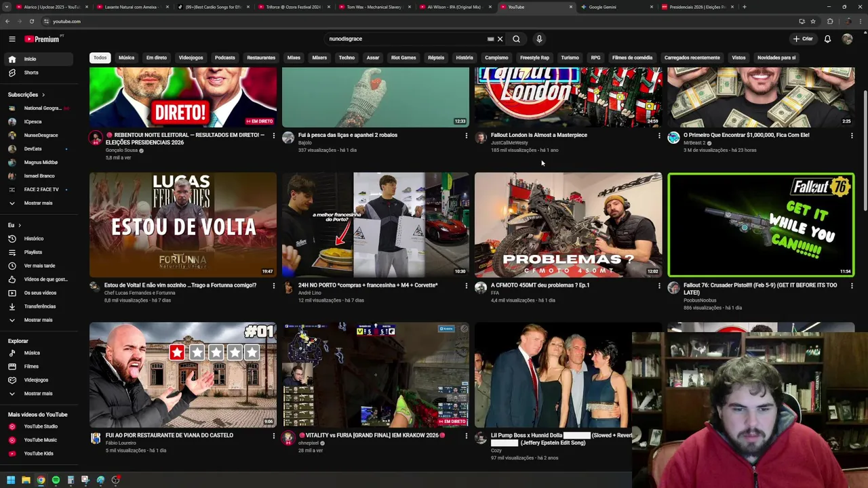The image size is (868, 488).
Task: Open Os seus vídeos
Action: pyautogui.click(x=39, y=293)
